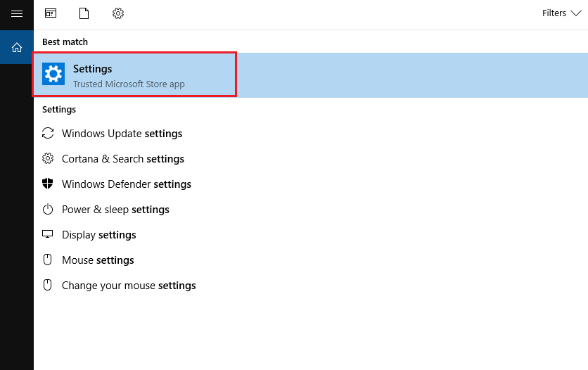Viewport: 588px width, 370px height.
Task: Click the 'Settings' section heading
Action: pos(59,110)
